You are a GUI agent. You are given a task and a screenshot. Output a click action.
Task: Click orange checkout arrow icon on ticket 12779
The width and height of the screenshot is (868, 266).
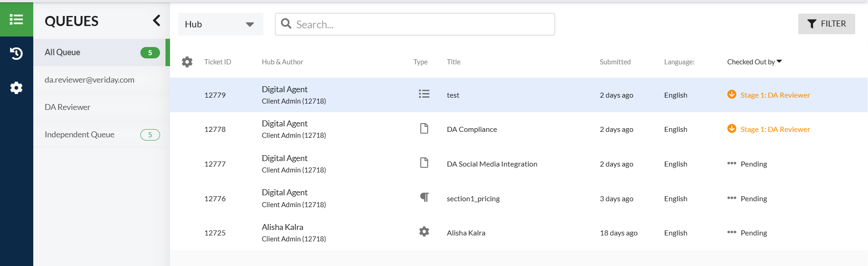pyautogui.click(x=732, y=94)
